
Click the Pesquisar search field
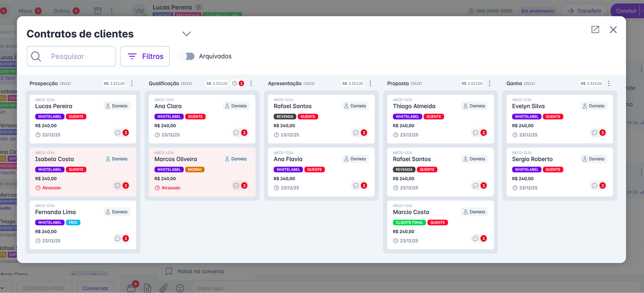point(80,56)
